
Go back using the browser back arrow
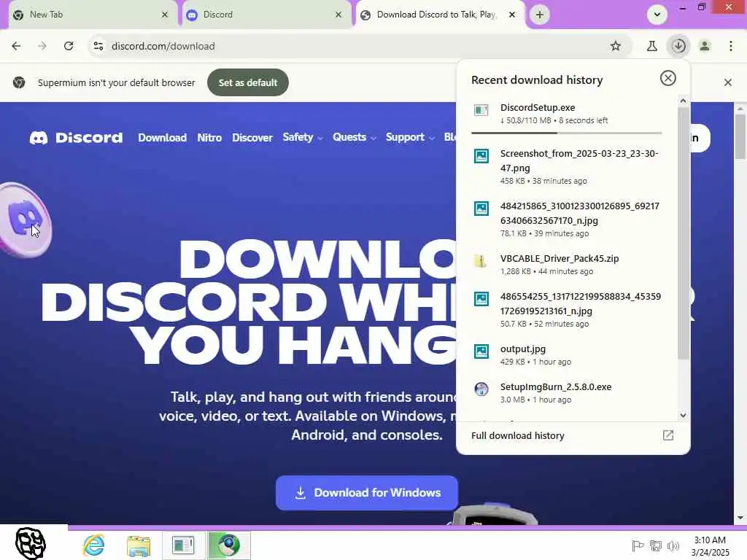point(16,46)
